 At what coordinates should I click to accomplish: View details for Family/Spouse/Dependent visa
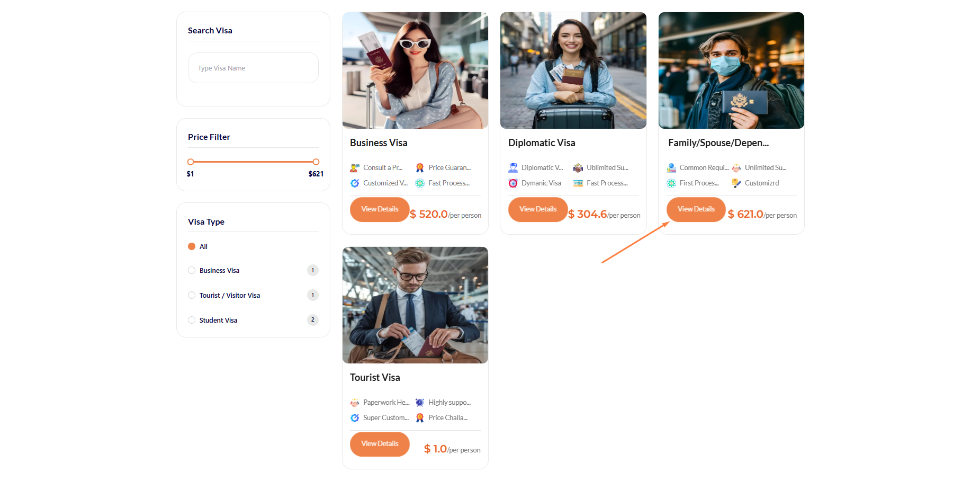tap(696, 209)
